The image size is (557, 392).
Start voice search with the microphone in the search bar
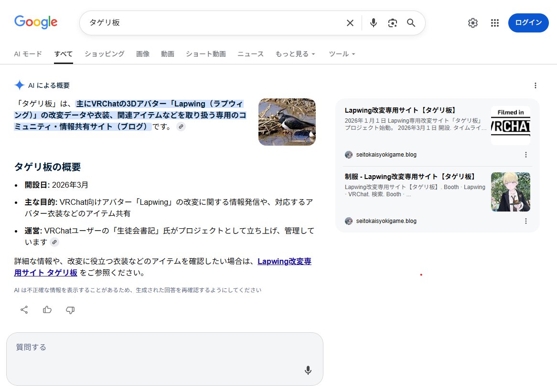pyautogui.click(x=374, y=23)
